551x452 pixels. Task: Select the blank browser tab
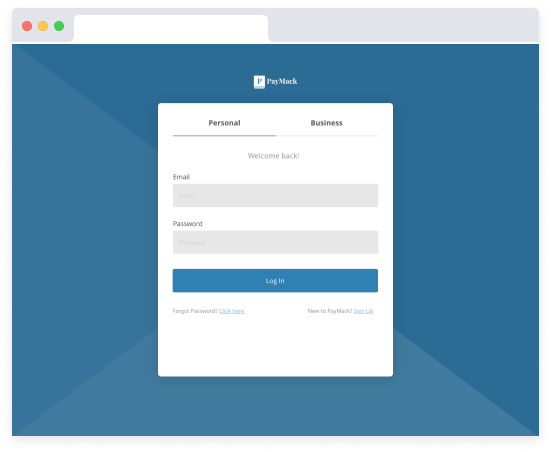[171, 28]
